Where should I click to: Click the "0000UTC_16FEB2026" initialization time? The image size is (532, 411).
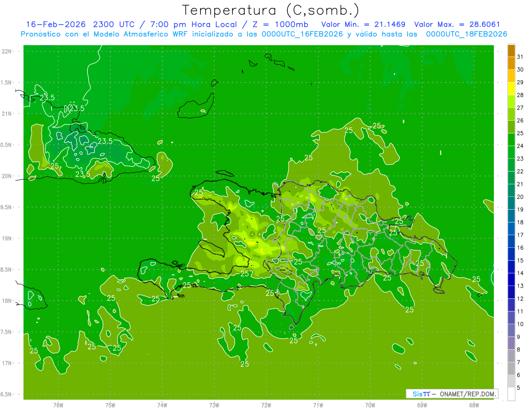[302, 34]
